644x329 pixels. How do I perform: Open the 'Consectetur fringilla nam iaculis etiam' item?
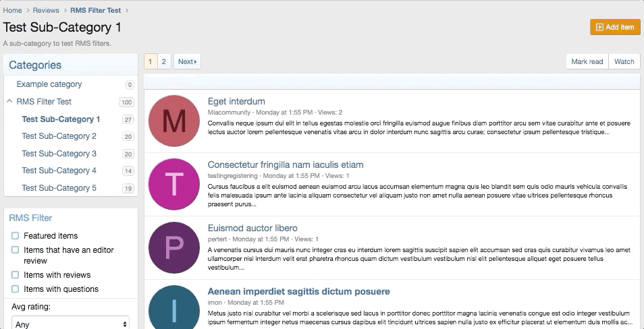tap(286, 164)
